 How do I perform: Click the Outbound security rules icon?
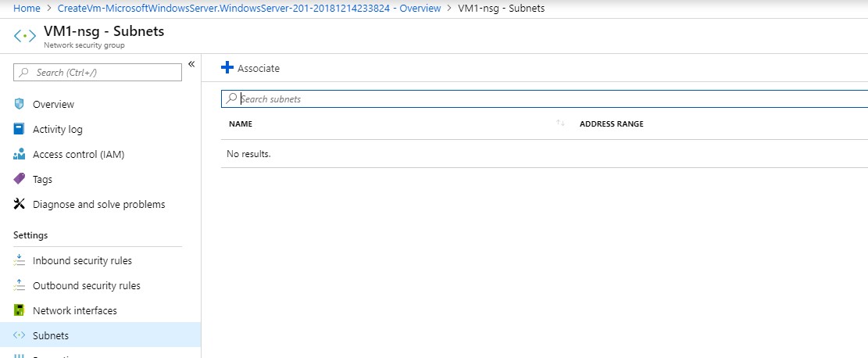(x=20, y=285)
